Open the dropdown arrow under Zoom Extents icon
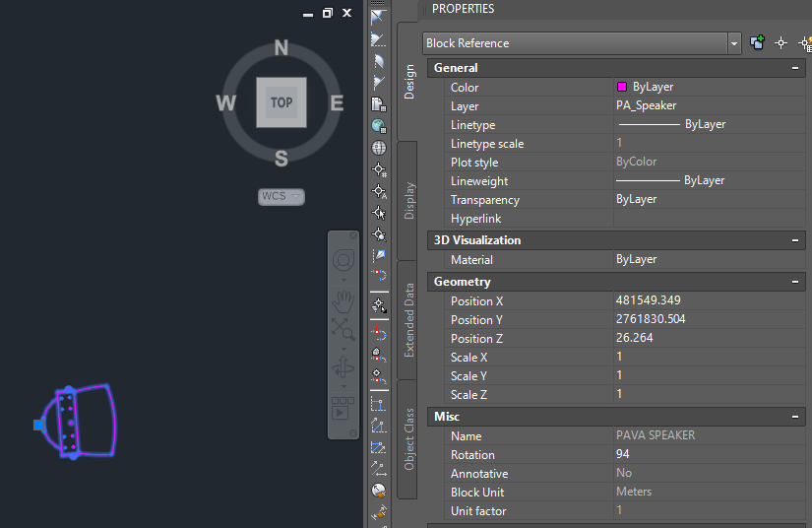This screenshot has width=812, height=528. pos(344,349)
